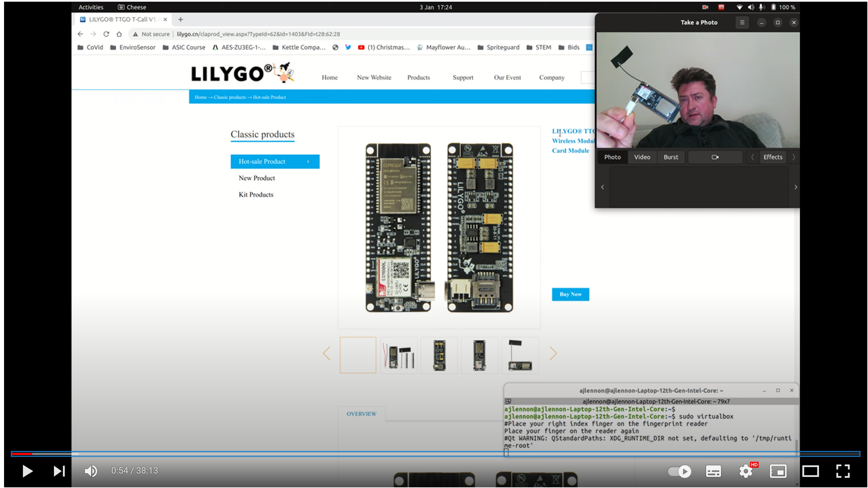This screenshot has width=868, height=488.
Task: Open the New Product link
Action: [x=257, y=178]
